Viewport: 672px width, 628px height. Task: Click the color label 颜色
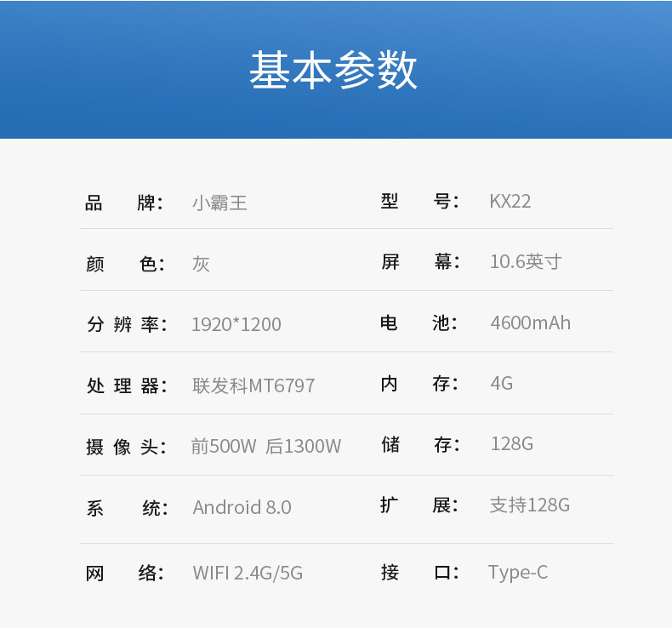126,264
